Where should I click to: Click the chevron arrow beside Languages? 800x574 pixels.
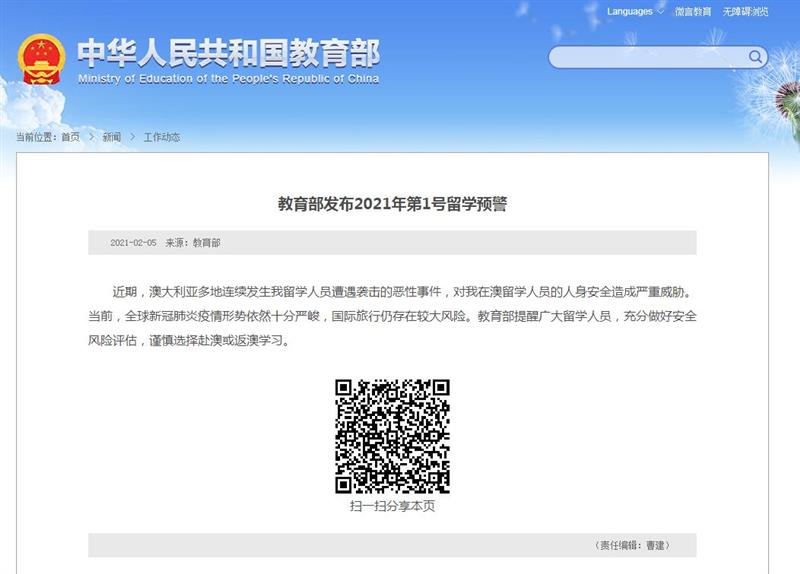[661, 12]
